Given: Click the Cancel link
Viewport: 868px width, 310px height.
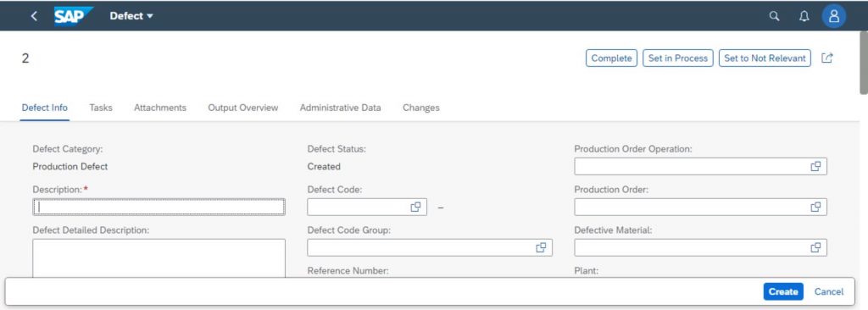Looking at the screenshot, I should click(x=829, y=291).
